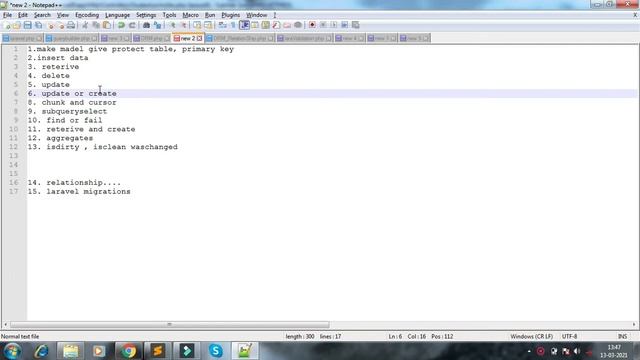Open the Window menu
Image resolution: width=640 pixels, height=360 pixels.
tap(256, 15)
